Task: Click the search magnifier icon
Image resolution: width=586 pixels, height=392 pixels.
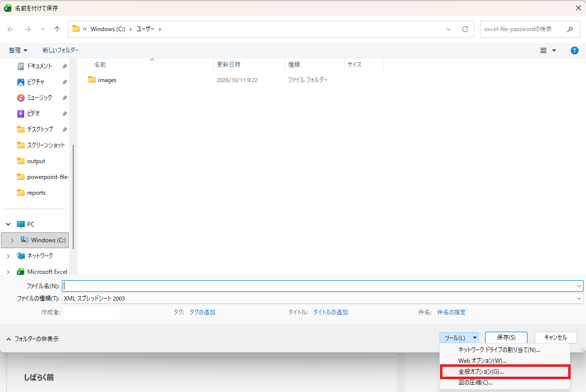Action: [570, 29]
